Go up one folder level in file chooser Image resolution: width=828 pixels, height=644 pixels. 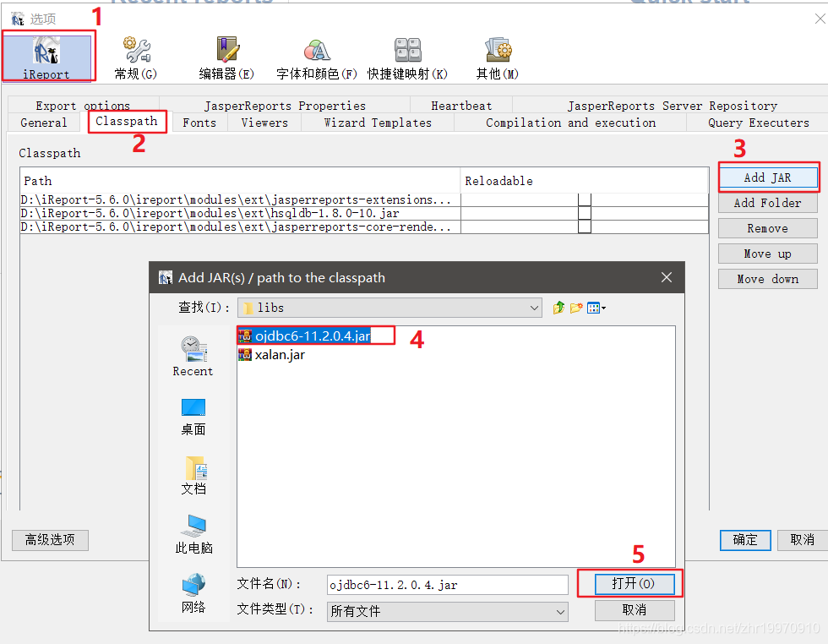[558, 308]
